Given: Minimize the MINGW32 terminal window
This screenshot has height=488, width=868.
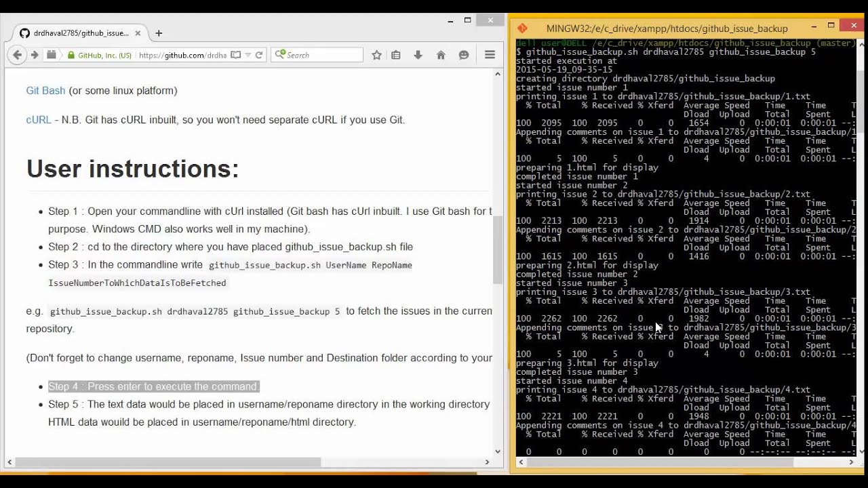Looking at the screenshot, I should pyautogui.click(x=813, y=26).
